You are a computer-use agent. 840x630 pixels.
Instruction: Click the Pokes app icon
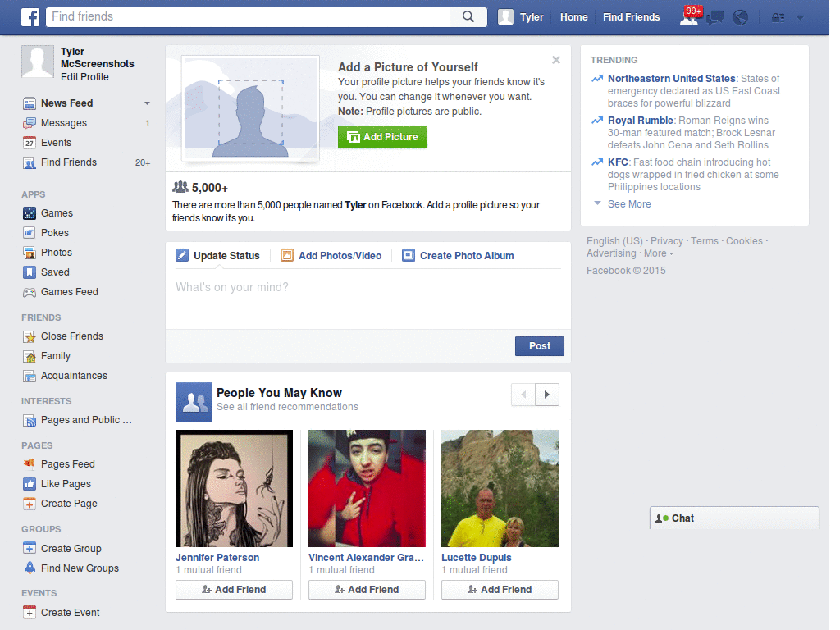pos(30,232)
